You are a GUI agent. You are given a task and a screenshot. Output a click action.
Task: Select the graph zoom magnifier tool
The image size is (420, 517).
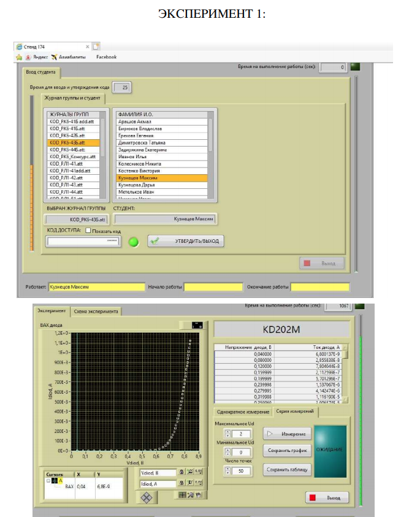191,494
